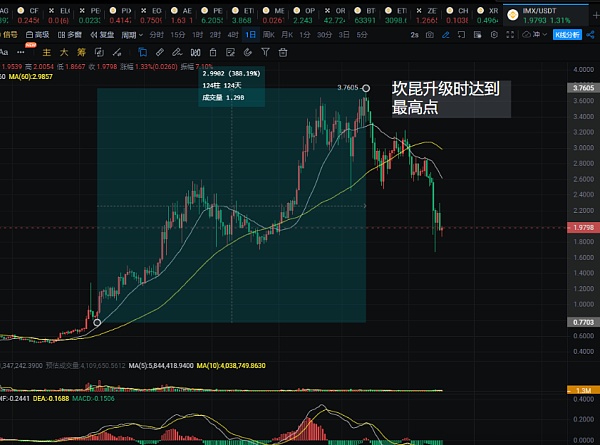
Task: Click the share icon
Action: click(x=590, y=35)
